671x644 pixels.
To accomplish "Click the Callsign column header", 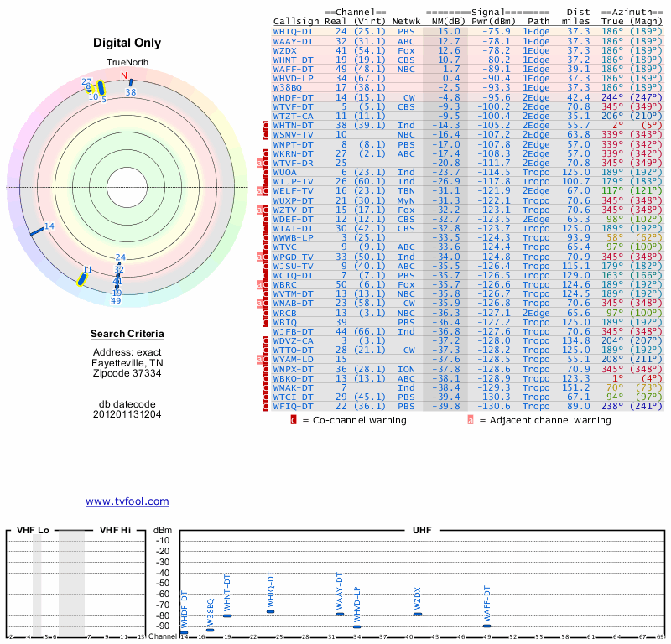I will point(296,20).
